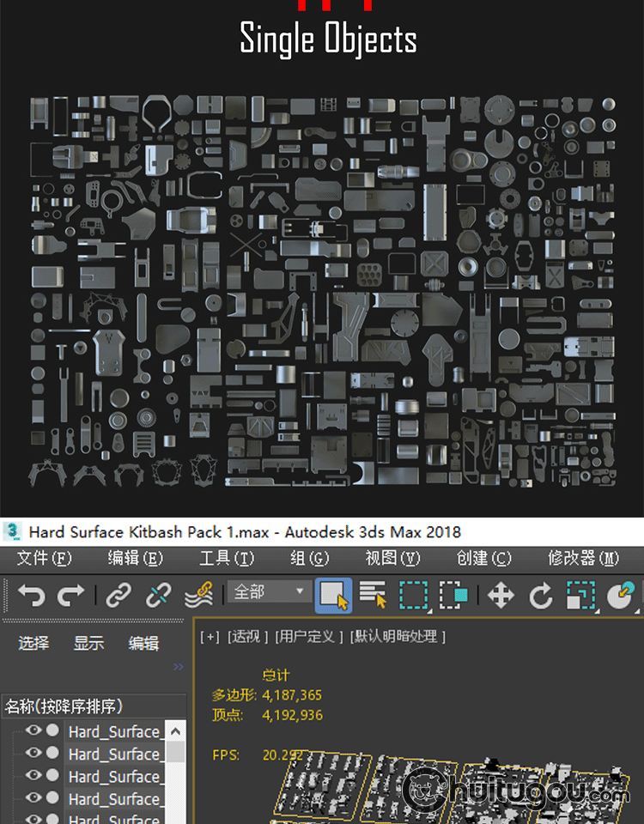Select the Rotate tool
This screenshot has width=644, height=824.
coord(540,596)
